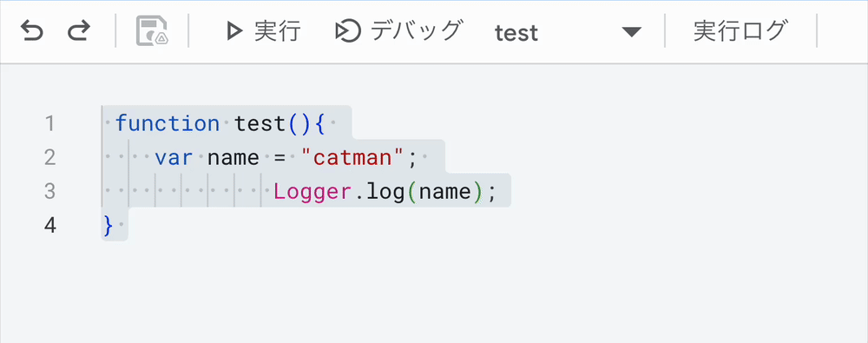Click test function name in line 1
Viewport: 868px width, 343px height.
click(260, 123)
